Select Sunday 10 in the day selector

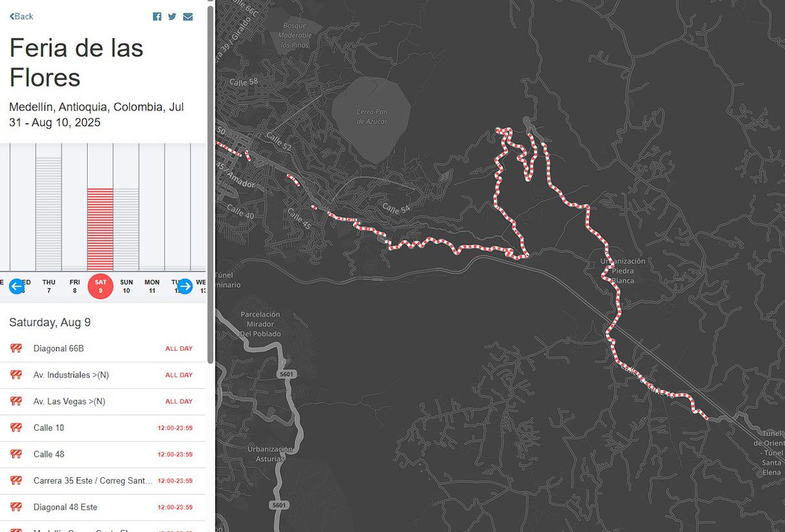click(x=126, y=286)
